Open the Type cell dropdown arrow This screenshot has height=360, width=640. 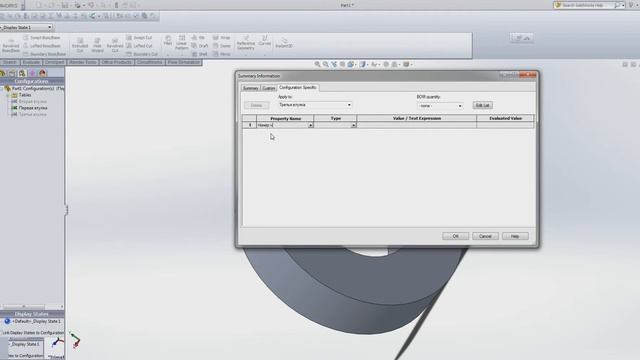[x=353, y=125]
